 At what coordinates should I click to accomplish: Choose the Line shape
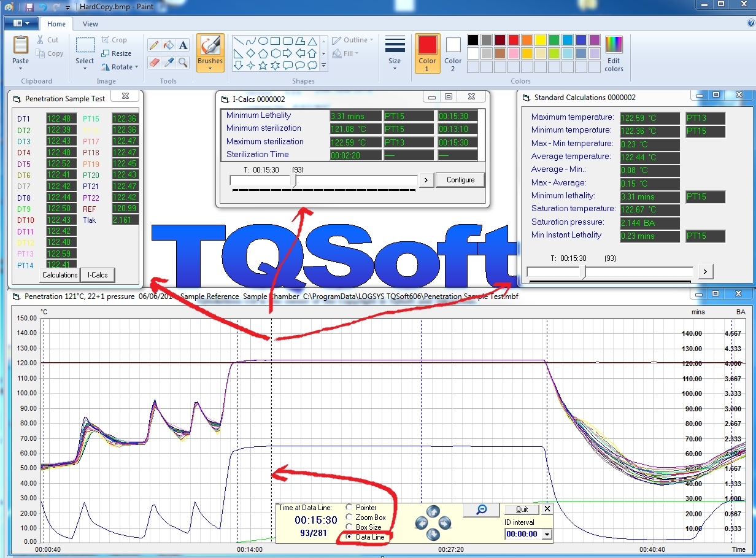238,41
